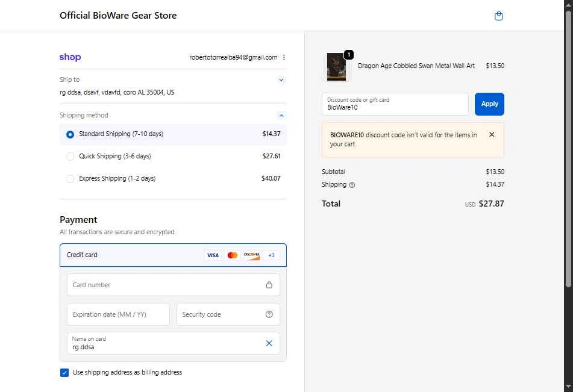Viewport: 573px width, 392px height.
Task: Click the Dragon Age wall art thumbnail
Action: tap(336, 66)
